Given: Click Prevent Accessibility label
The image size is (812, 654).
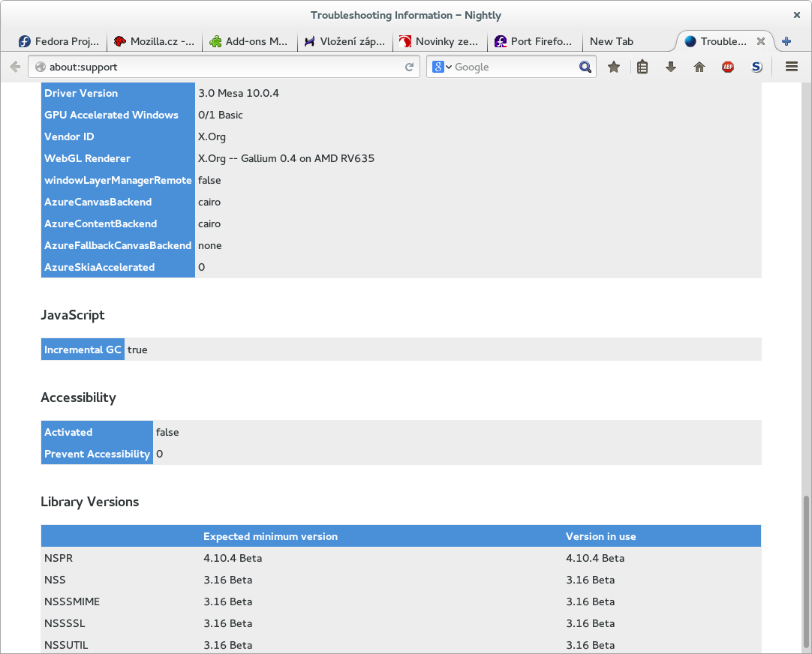Looking at the screenshot, I should (x=97, y=454).
